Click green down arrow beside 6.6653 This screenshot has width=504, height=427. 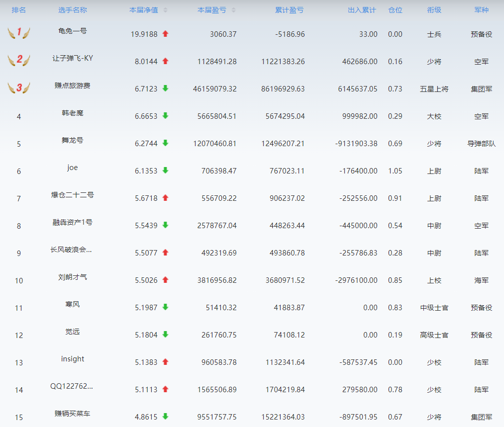tap(166, 116)
